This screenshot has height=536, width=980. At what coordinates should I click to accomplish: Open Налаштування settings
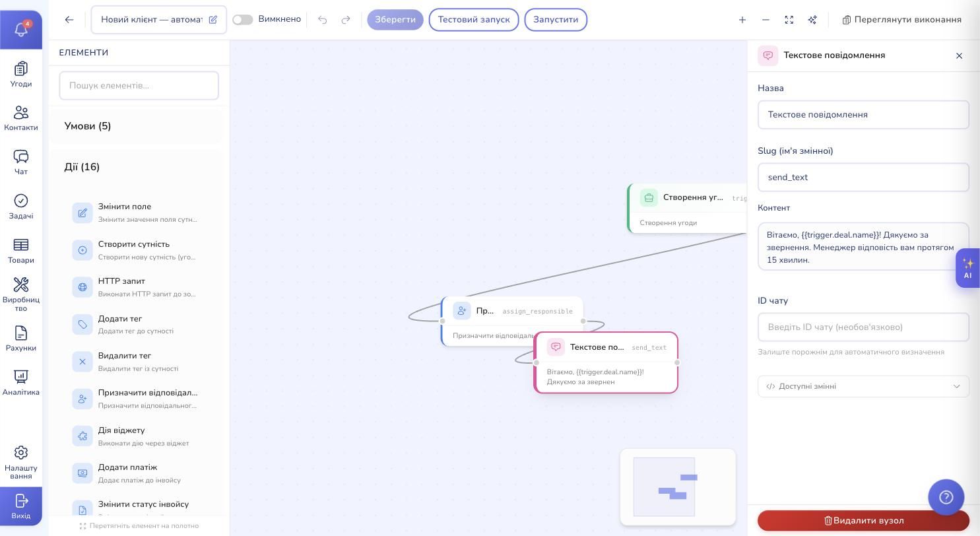tap(21, 462)
